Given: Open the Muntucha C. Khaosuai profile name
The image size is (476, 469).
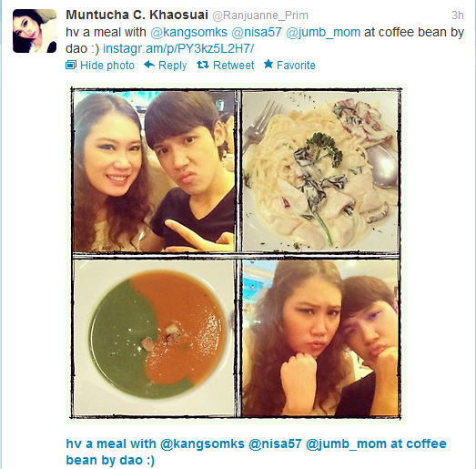Looking at the screenshot, I should 137,15.
